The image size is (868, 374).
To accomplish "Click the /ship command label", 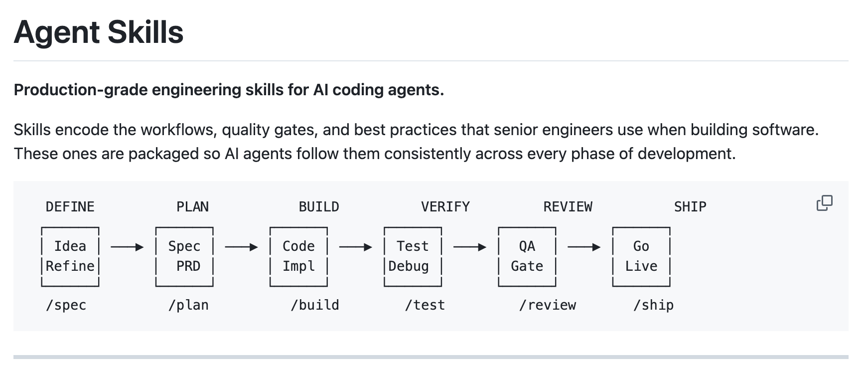I will tap(654, 305).
